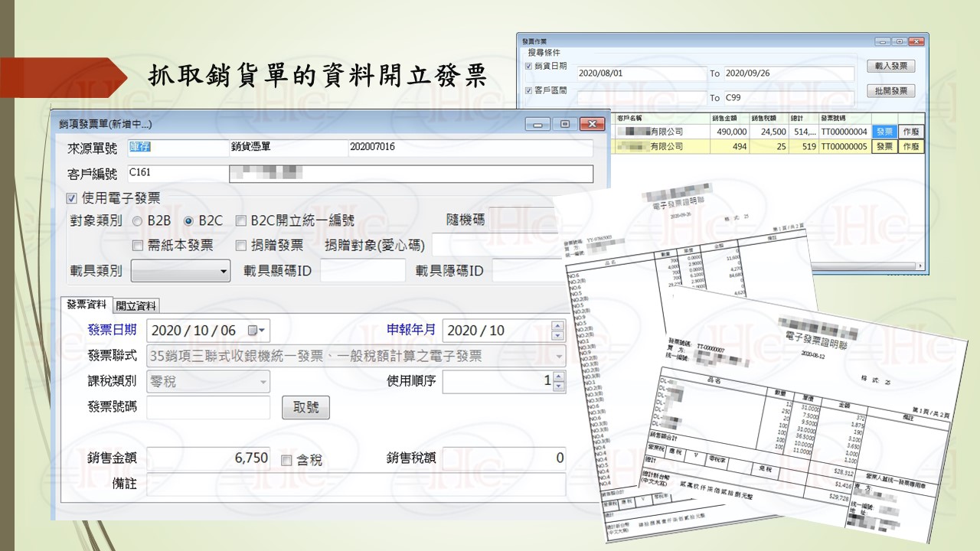Click the 202007016 source number field
The width and height of the screenshot is (980, 551).
470,147
